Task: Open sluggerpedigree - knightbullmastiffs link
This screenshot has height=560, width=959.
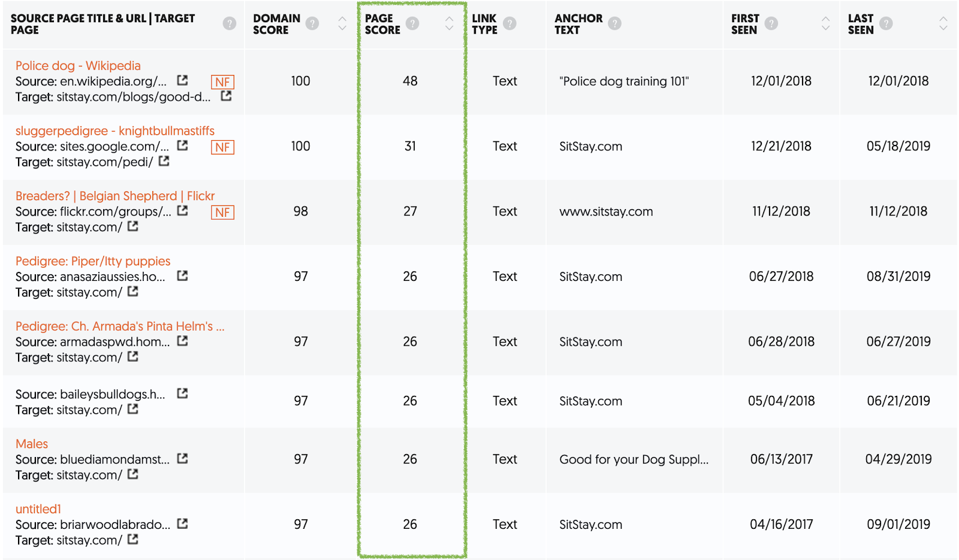Action: pos(115,131)
